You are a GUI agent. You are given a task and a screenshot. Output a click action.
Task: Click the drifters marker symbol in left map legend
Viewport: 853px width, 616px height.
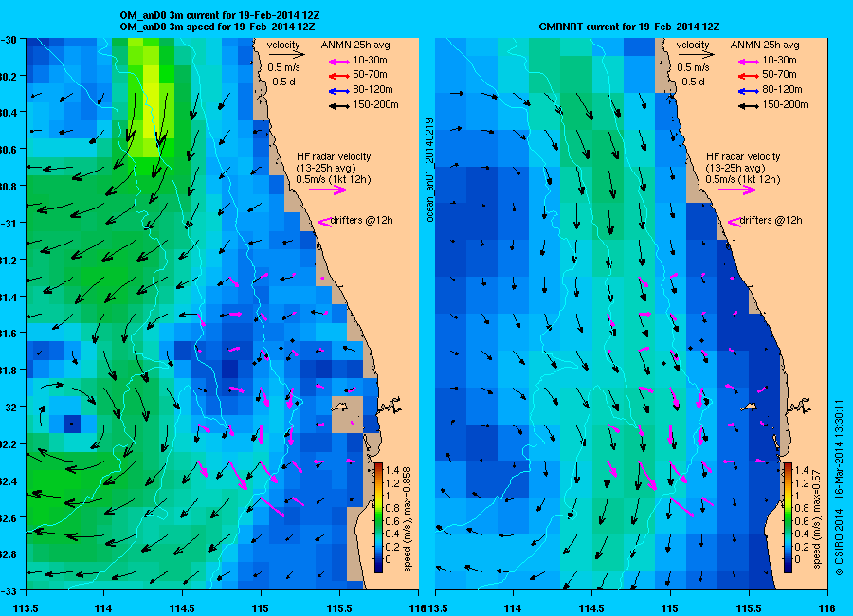coord(325,222)
